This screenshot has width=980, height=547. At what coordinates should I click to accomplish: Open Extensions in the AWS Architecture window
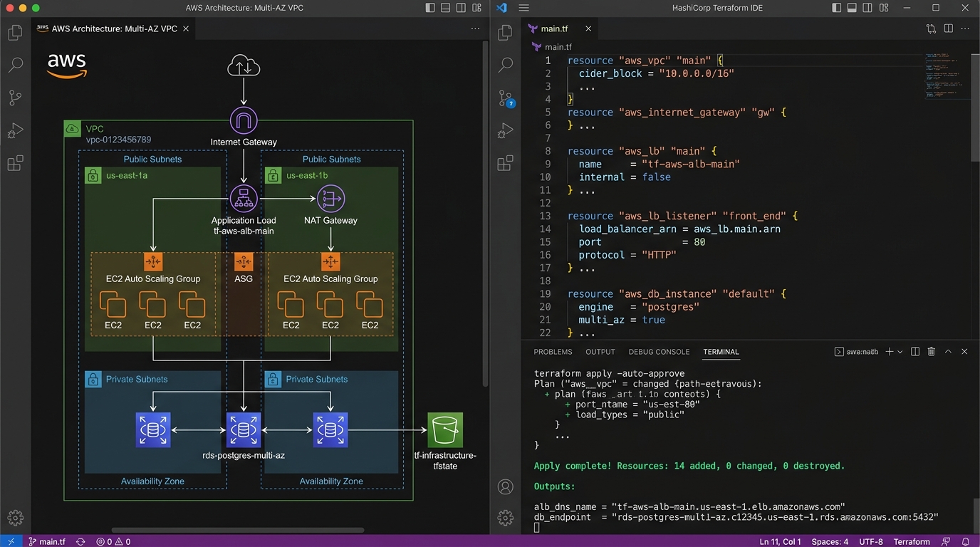pos(15,164)
